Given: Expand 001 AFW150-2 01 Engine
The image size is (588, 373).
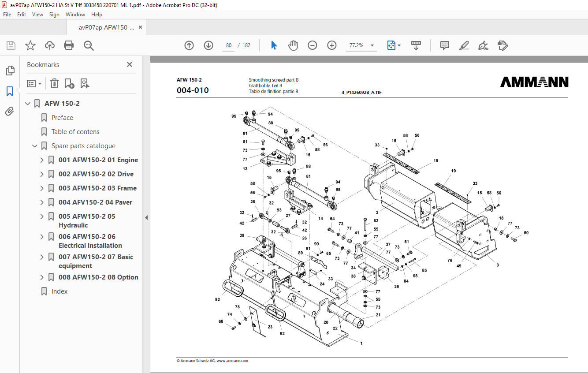Looking at the screenshot, I should tap(42, 160).
